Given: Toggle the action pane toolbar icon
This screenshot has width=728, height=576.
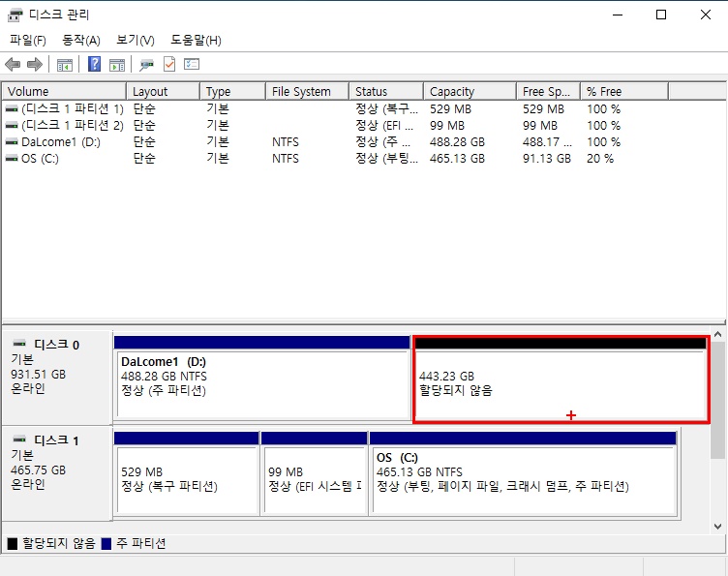Looking at the screenshot, I should tap(117, 65).
